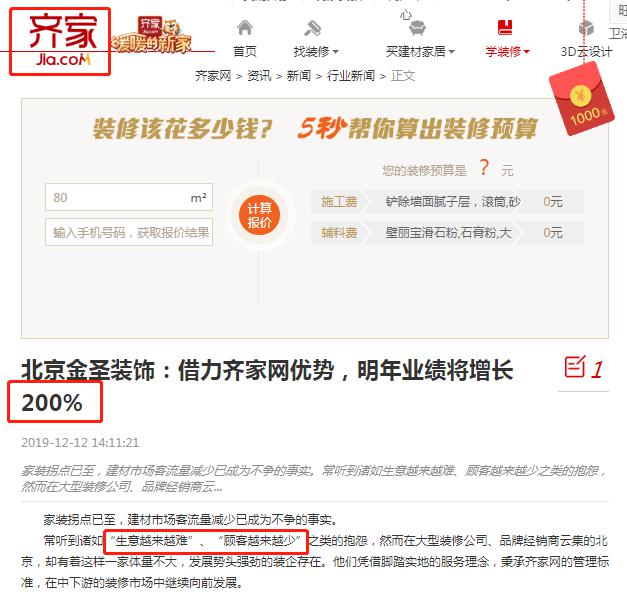Viewport: 627px width, 598px height.
Task: Click the 资讯 breadcrumb link
Action: point(259,76)
